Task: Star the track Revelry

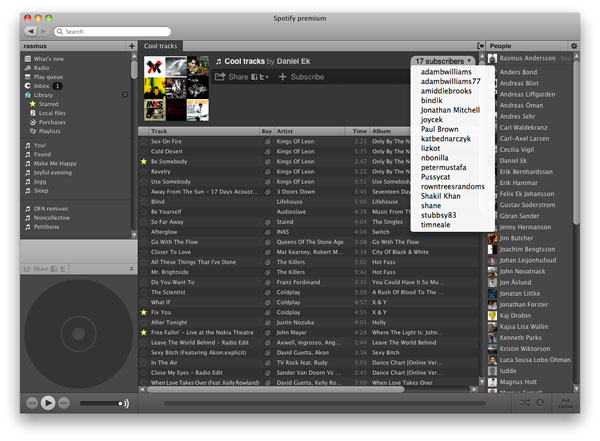Action: [144, 172]
